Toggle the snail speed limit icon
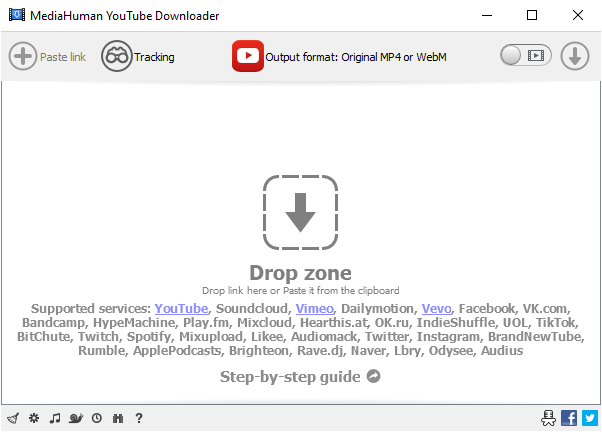Image resolution: width=602 pixels, height=432 pixels. click(76, 418)
